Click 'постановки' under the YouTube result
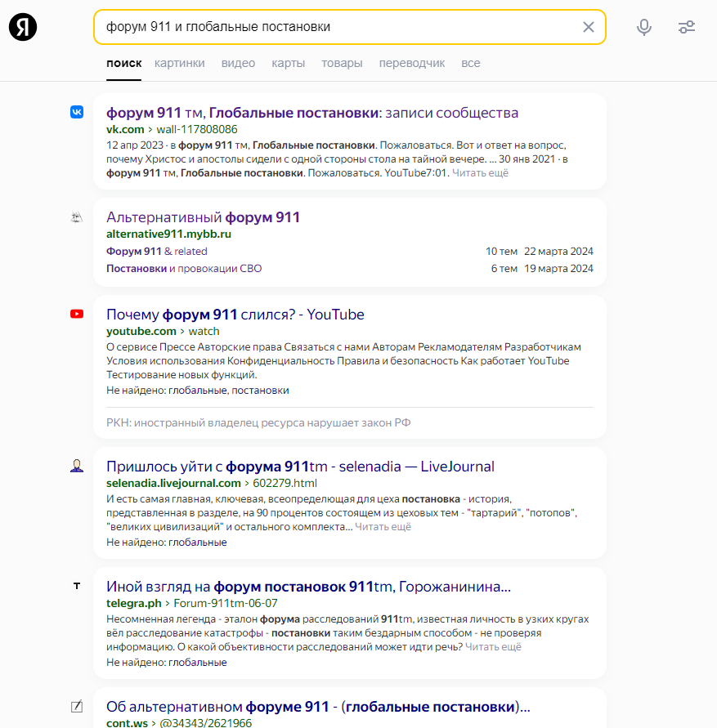717x728 pixels. click(x=260, y=391)
